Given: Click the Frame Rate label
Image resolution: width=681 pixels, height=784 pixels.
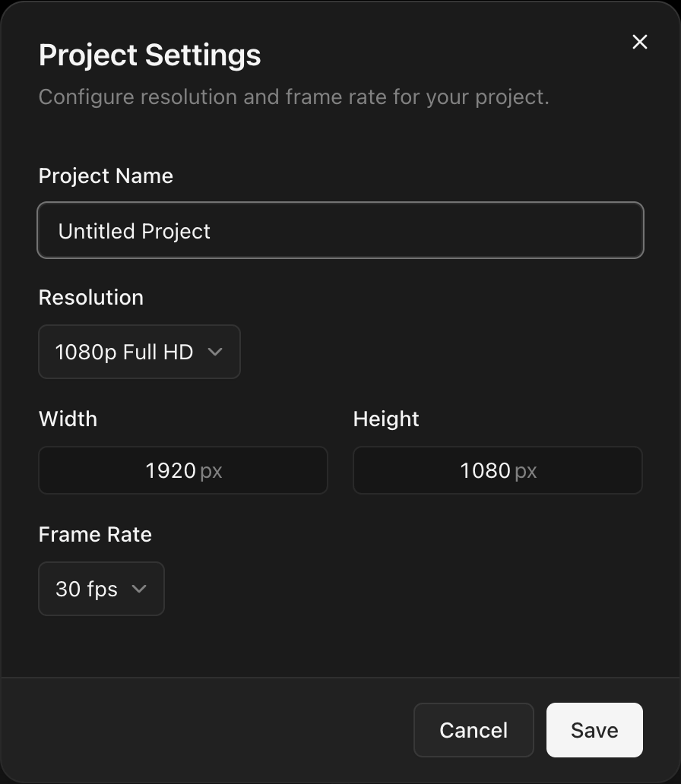Looking at the screenshot, I should point(95,534).
